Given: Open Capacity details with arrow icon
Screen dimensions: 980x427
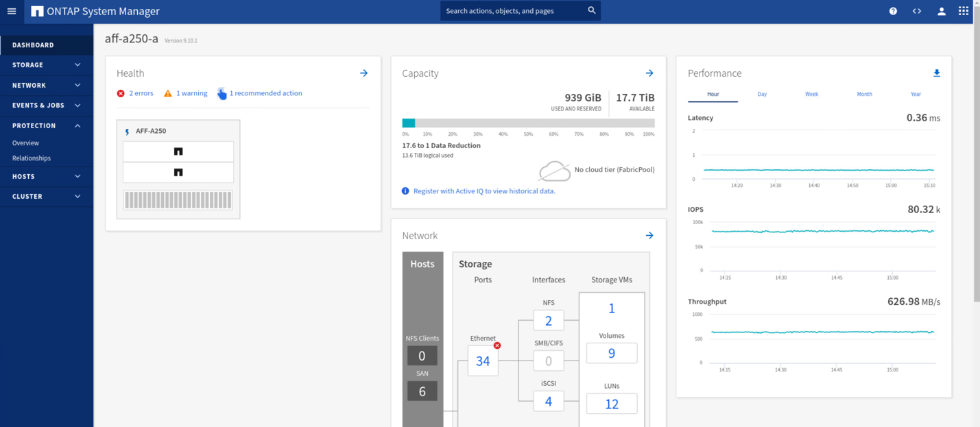Looking at the screenshot, I should tap(649, 73).
